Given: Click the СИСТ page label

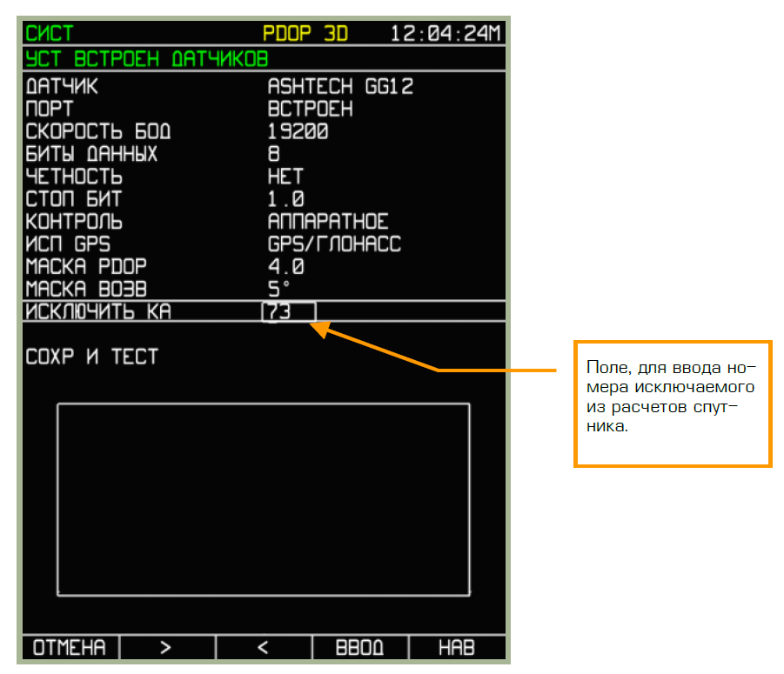Looking at the screenshot, I should 50,34.
